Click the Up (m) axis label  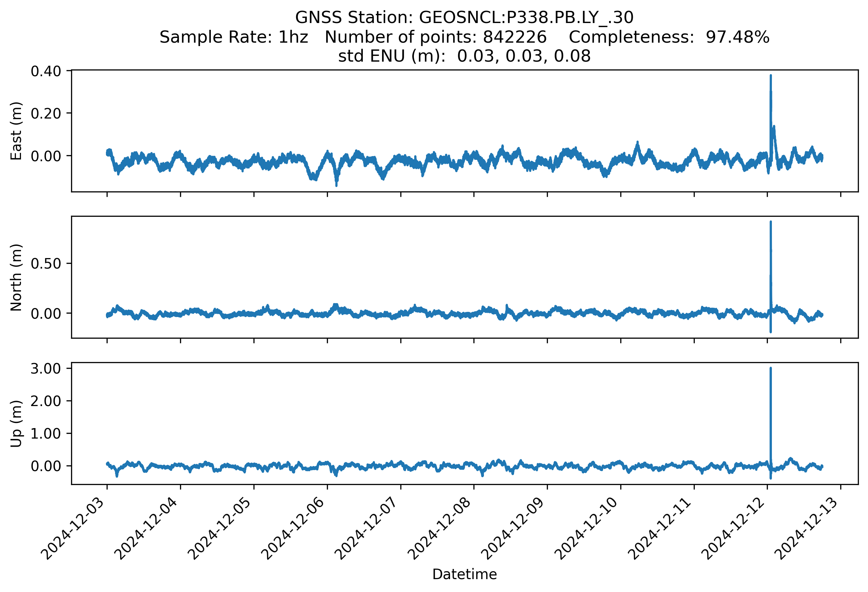click(x=16, y=423)
